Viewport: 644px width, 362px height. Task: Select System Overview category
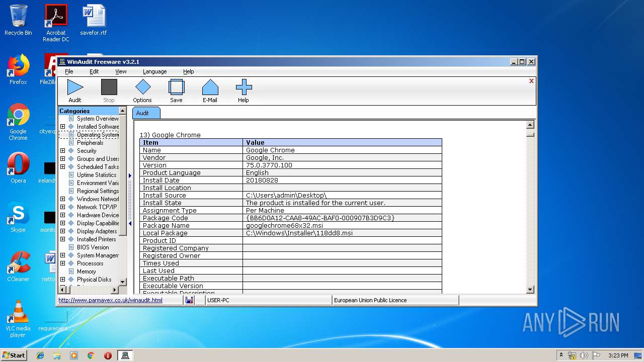click(x=98, y=119)
